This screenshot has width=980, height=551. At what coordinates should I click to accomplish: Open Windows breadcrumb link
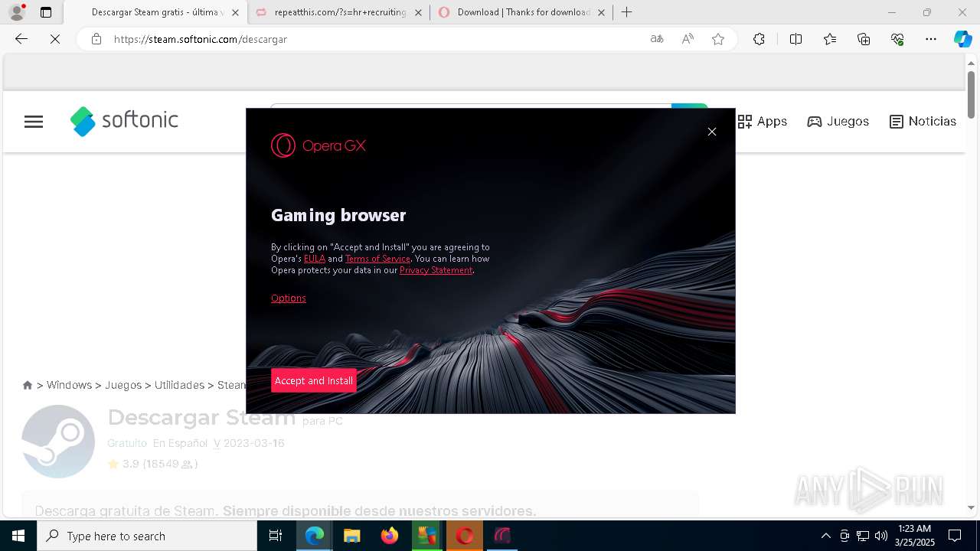pos(69,385)
